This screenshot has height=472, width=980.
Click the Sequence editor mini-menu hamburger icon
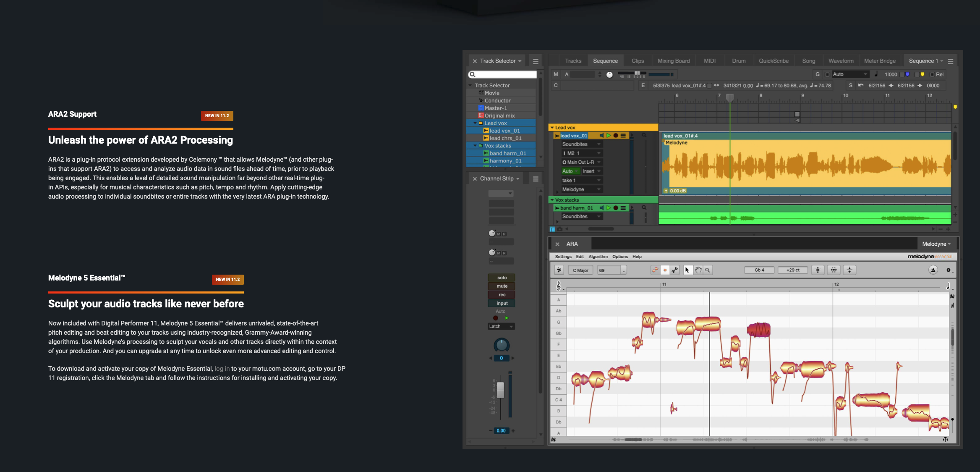pyautogui.click(x=951, y=61)
